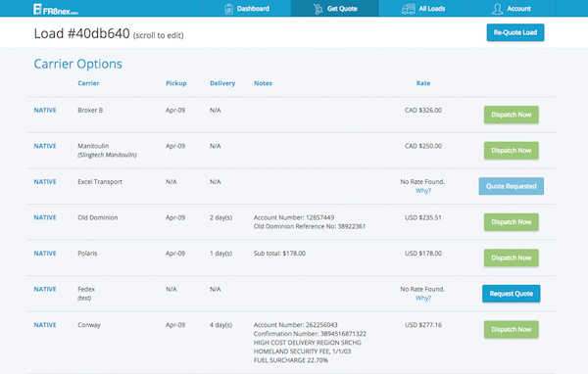Click the Delivery column header
The image size is (588, 374).
[222, 83]
